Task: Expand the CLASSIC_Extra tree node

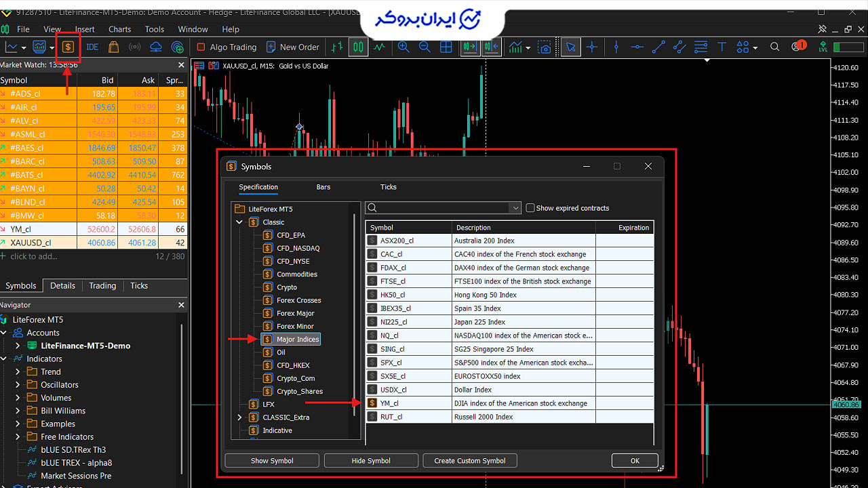Action: point(239,418)
